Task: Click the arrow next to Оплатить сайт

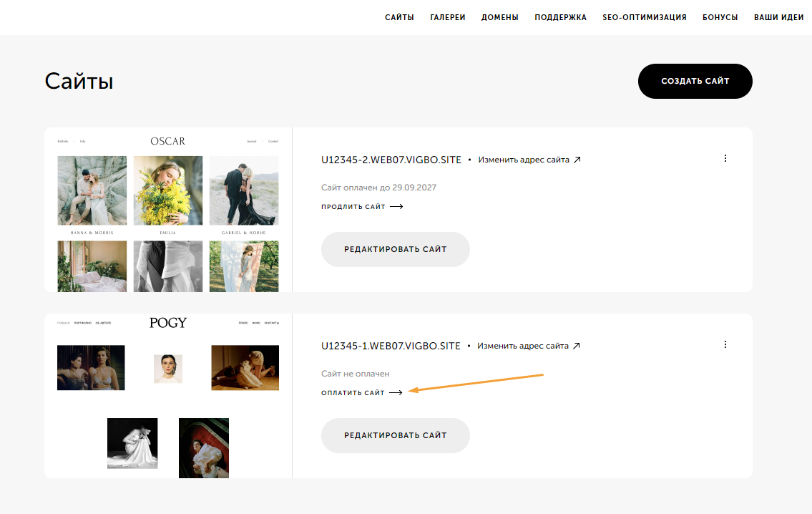Action: [396, 392]
